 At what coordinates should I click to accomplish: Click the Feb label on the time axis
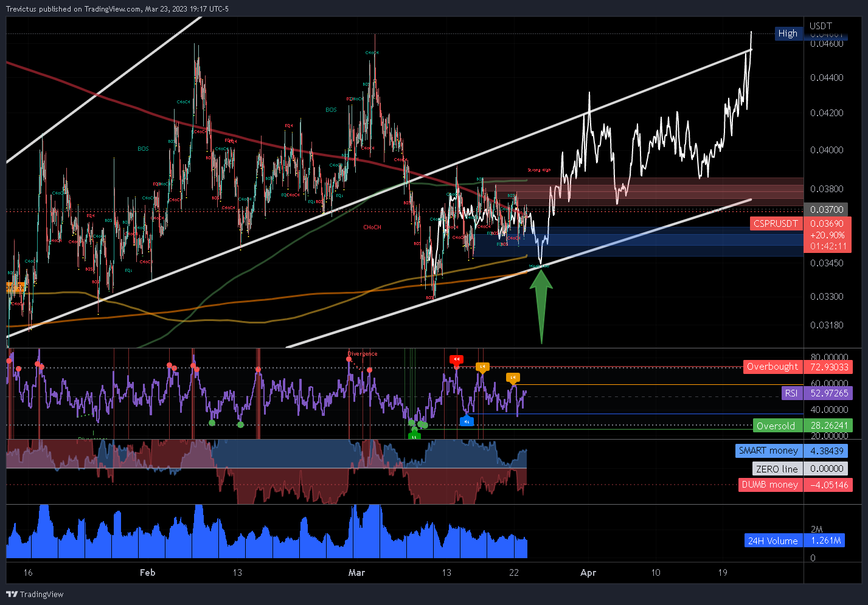click(x=147, y=572)
